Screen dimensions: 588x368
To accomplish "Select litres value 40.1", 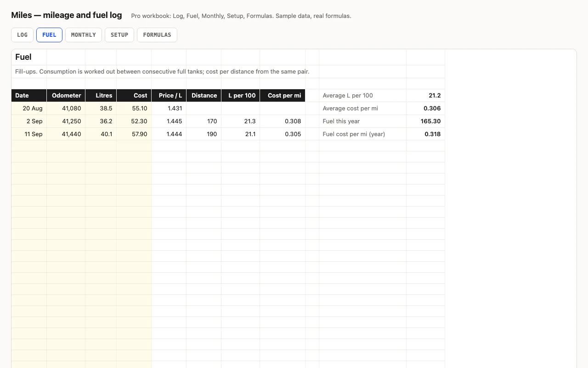I will 101,134.
